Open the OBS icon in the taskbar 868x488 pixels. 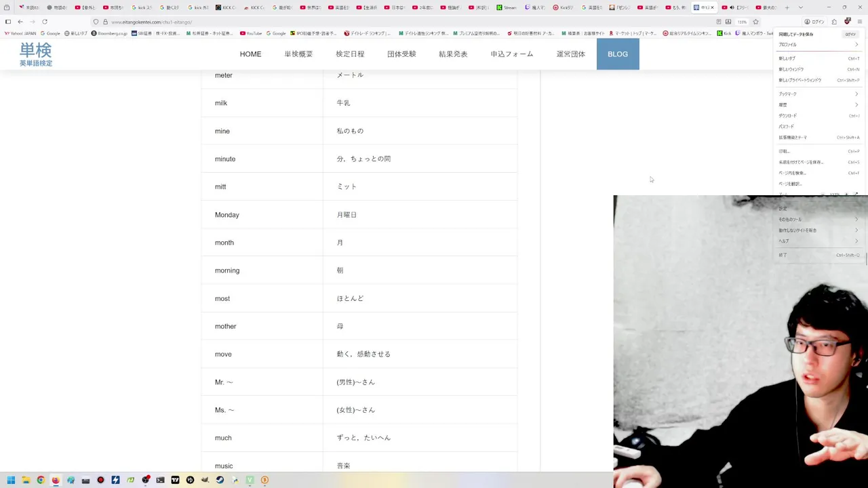[145, 480]
